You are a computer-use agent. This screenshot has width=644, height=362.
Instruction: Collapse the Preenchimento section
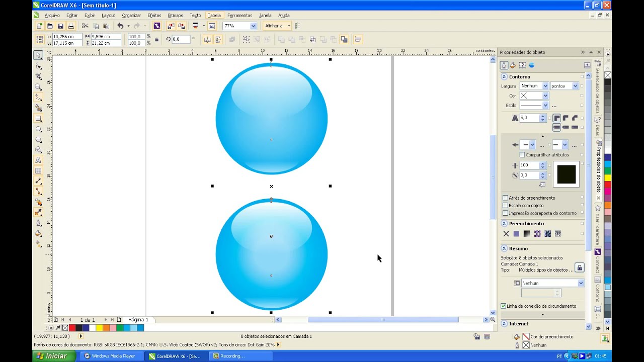pyautogui.click(x=504, y=224)
